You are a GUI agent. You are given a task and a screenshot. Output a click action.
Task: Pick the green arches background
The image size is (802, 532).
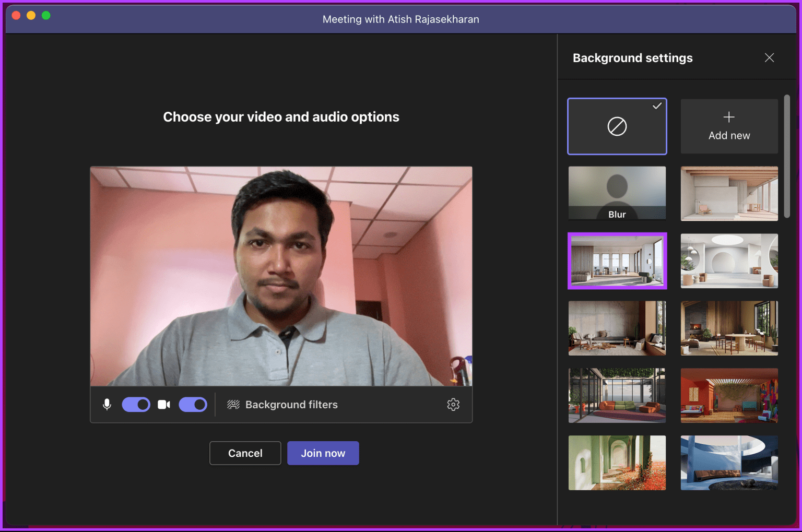pos(617,463)
